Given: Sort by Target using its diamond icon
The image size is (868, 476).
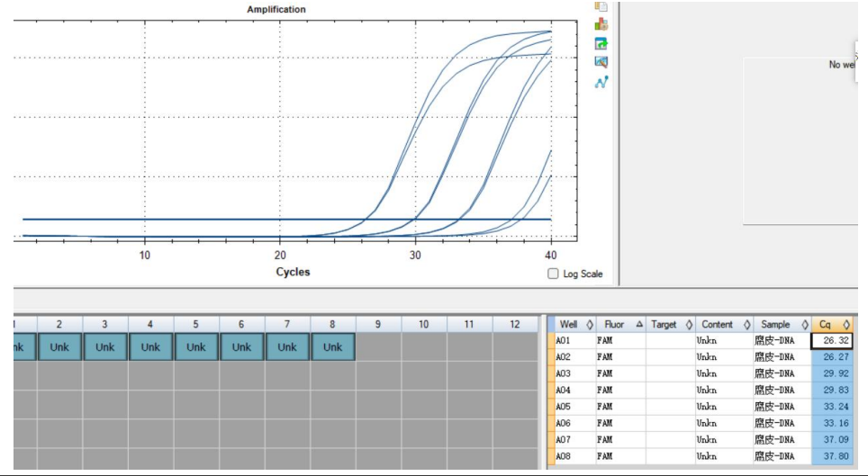Looking at the screenshot, I should point(689,324).
